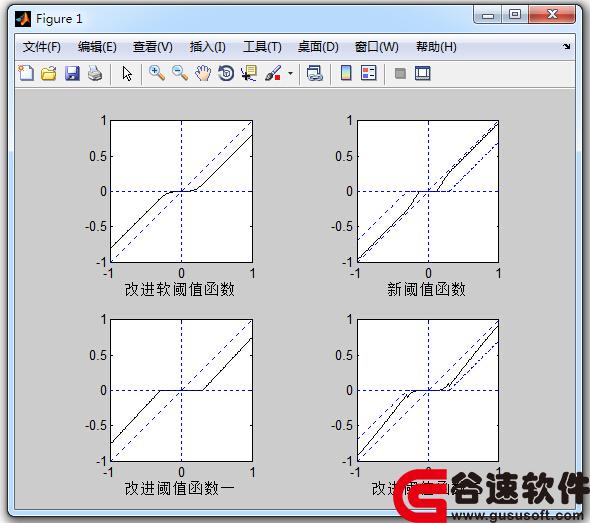
Task: Click the MATLAB logo in title bar
Action: [x=23, y=19]
